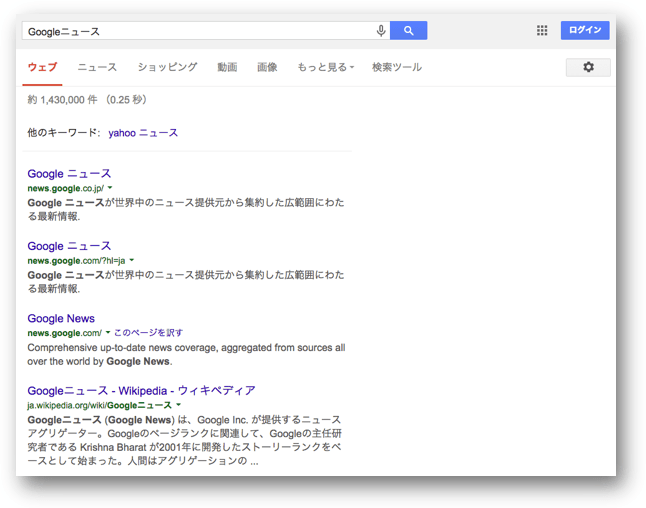Click the yahoo ニュース related keyword link
The width and height of the screenshot is (646, 508).
click(143, 133)
